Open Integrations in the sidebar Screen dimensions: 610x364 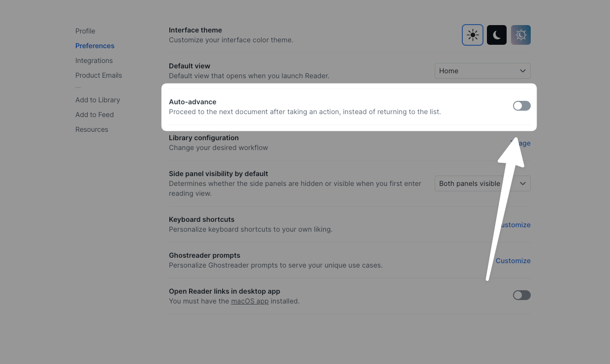[94, 61]
